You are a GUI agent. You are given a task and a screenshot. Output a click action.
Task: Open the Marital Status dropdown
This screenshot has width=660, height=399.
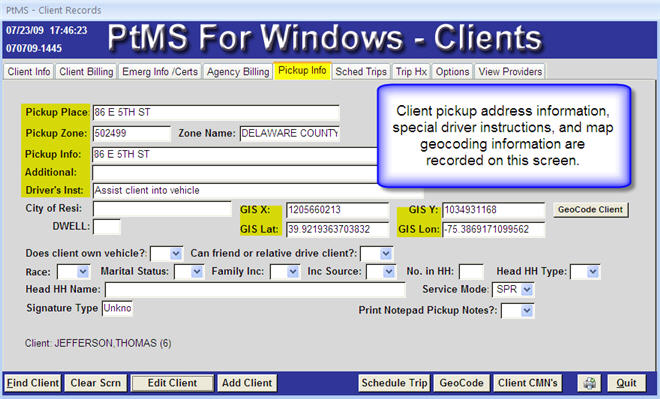197,272
